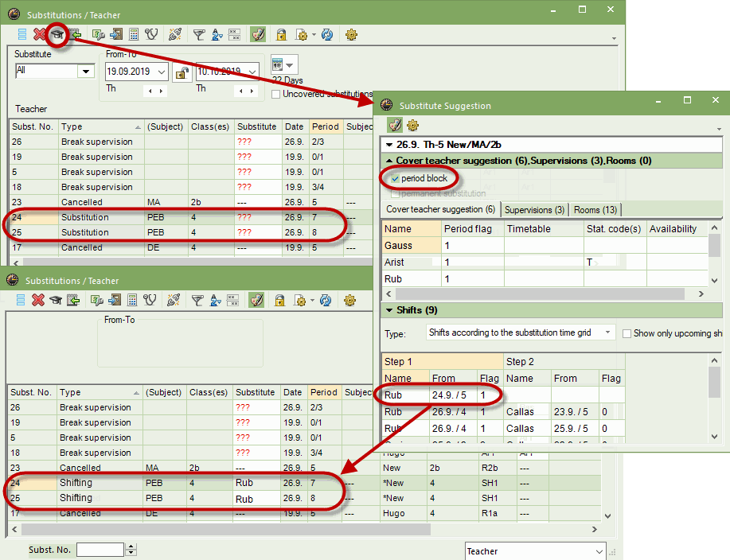Viewport: 730px width, 560px height.
Task: Click the palette icon in the Substitute Suggestion toolbar
Action: (395, 125)
